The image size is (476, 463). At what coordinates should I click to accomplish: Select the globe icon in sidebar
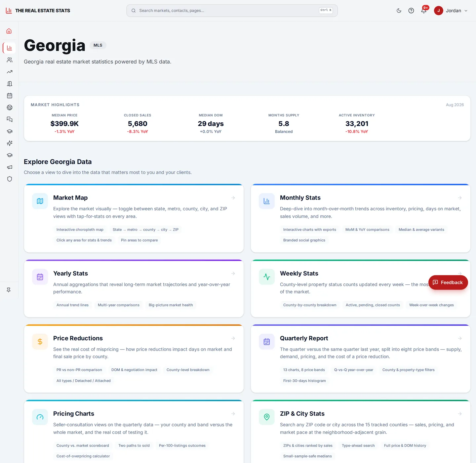(x=9, y=107)
